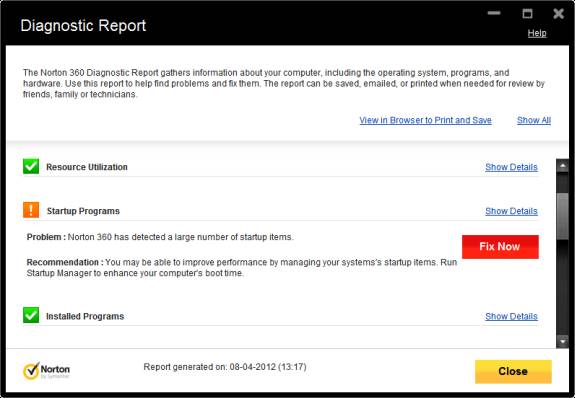The height and width of the screenshot is (398, 575).
Task: Open the Help link
Action: (537, 33)
